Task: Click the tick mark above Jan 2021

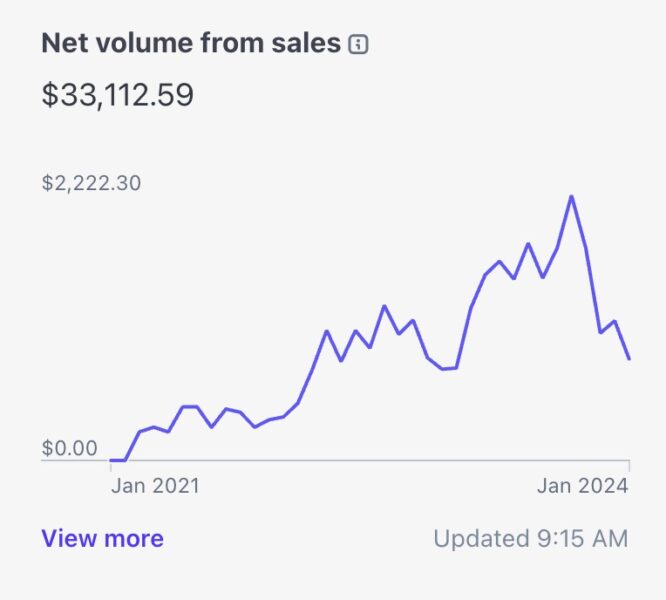Action: pyautogui.click(x=110, y=465)
